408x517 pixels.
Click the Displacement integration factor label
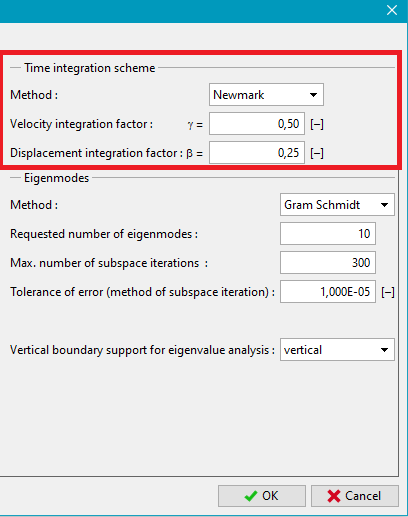point(96,153)
